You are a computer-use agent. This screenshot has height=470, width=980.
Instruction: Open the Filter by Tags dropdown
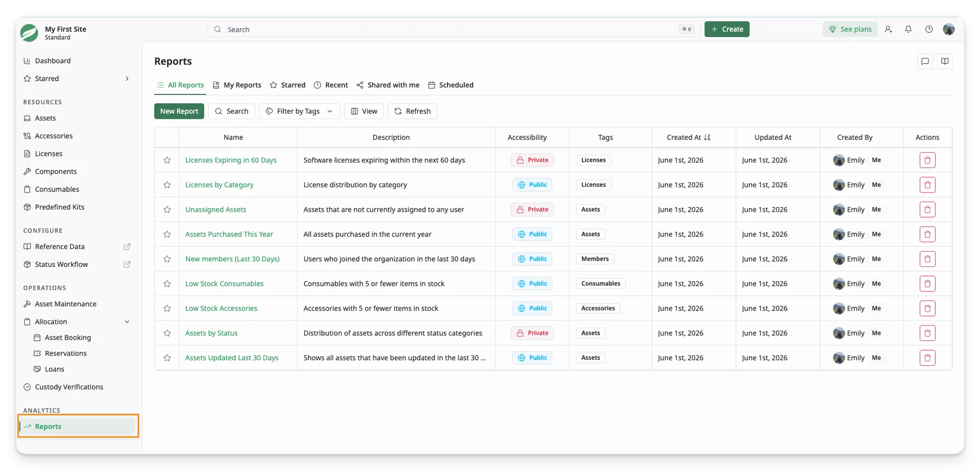(x=299, y=111)
